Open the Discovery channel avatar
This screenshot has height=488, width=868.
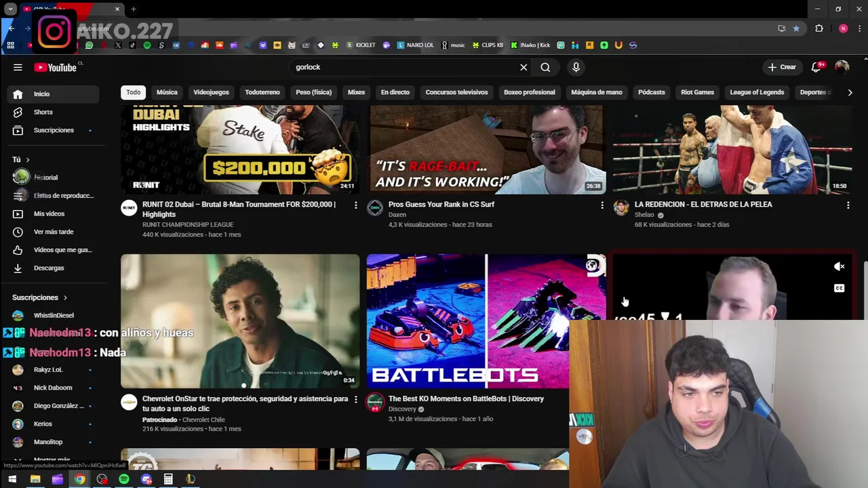coord(375,403)
